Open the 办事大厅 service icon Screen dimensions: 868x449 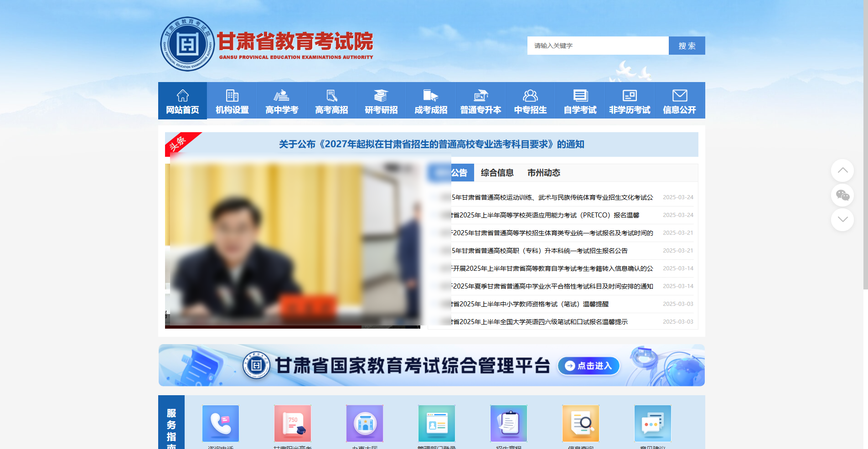coord(364,423)
